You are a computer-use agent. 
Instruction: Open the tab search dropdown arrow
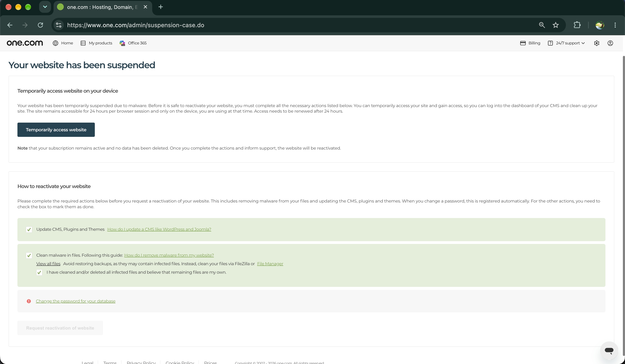45,7
